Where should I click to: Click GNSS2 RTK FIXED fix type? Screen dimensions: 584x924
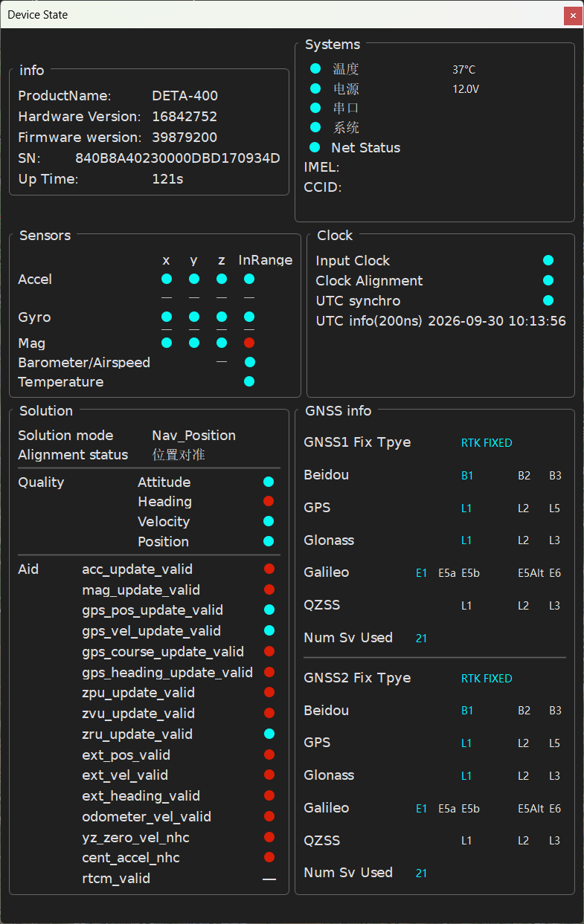(487, 679)
